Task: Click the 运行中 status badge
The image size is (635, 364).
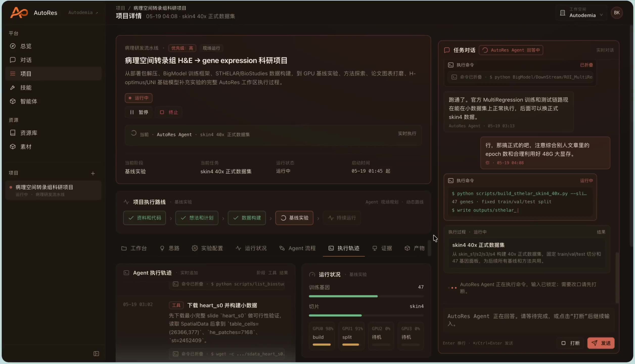Action: 139,98
